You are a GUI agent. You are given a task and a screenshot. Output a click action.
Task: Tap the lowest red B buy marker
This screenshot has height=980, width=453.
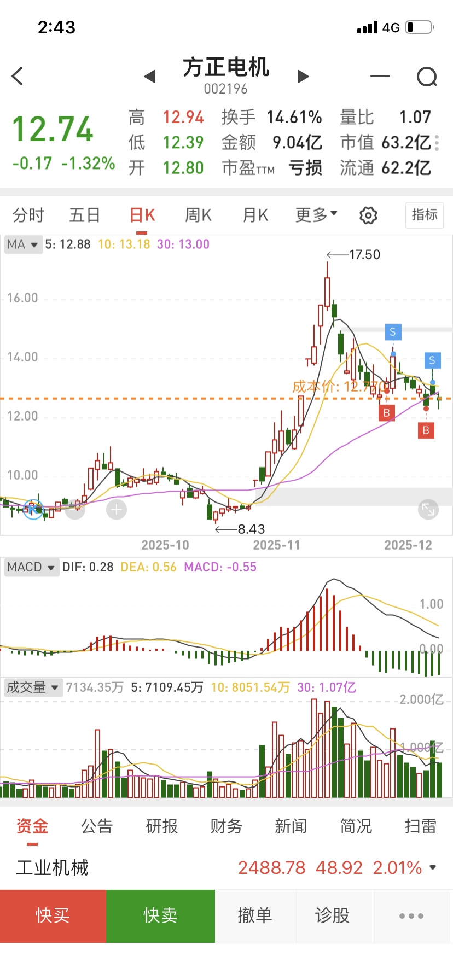coord(426,430)
